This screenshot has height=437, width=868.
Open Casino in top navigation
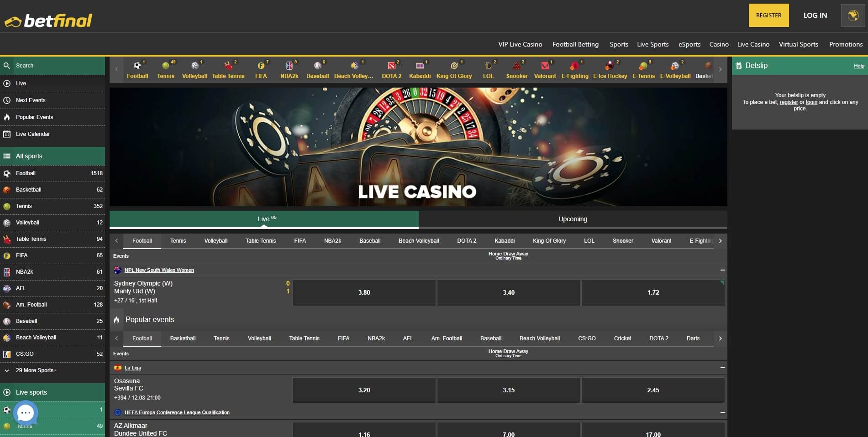pyautogui.click(x=719, y=44)
